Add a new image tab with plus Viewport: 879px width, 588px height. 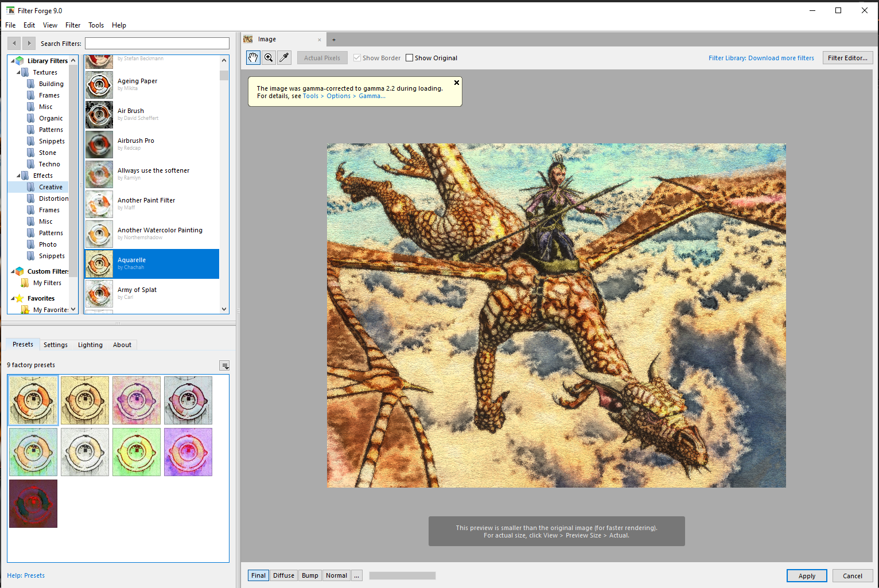tap(334, 40)
